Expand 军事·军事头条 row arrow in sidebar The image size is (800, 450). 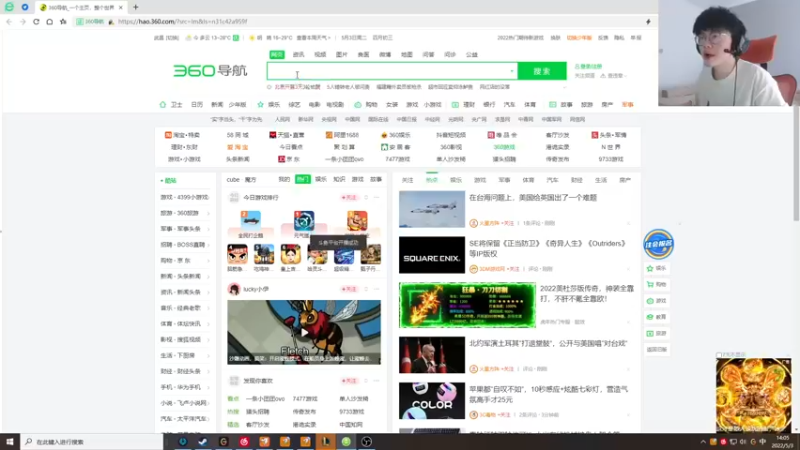pos(208,229)
